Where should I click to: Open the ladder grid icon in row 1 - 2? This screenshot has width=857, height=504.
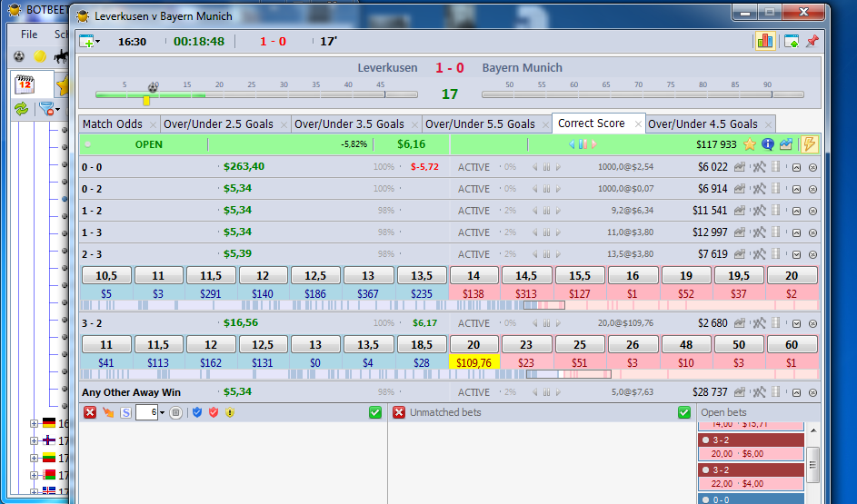tap(775, 211)
